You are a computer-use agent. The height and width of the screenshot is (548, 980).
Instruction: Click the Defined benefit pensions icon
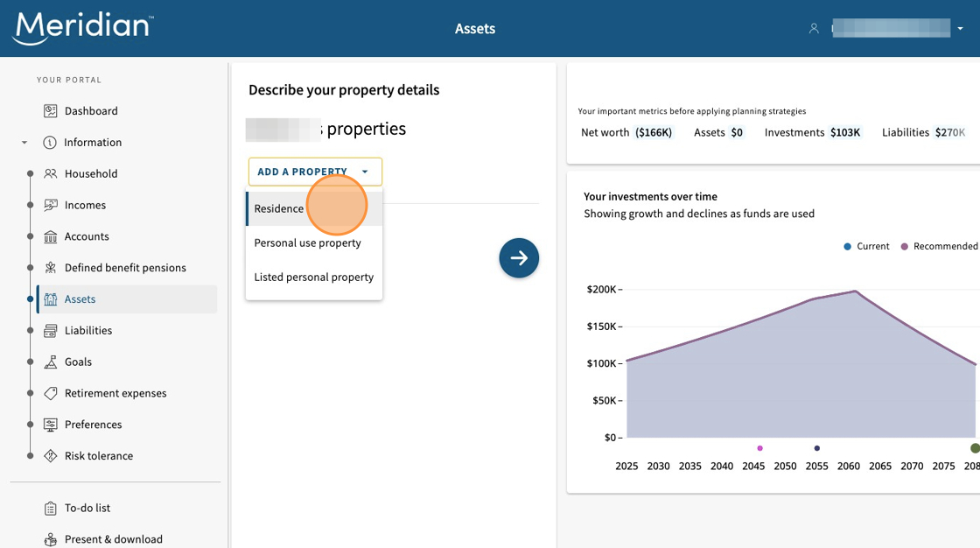[51, 268]
